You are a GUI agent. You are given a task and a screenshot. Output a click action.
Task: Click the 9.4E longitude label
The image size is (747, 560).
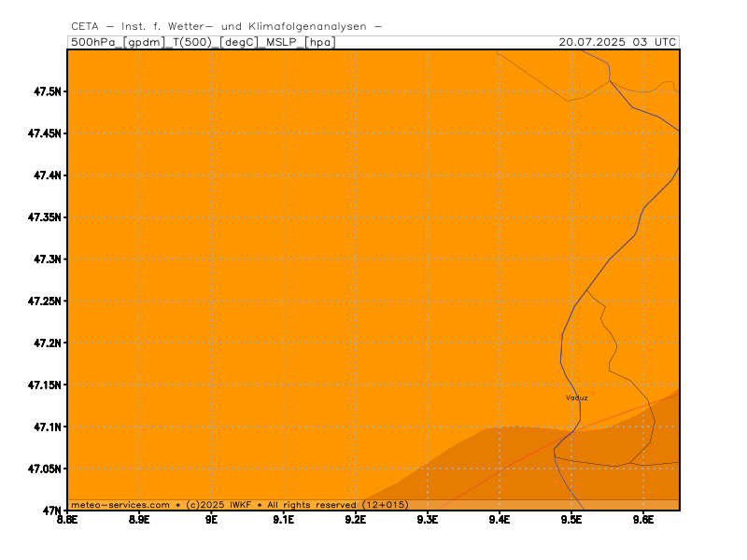500,519
